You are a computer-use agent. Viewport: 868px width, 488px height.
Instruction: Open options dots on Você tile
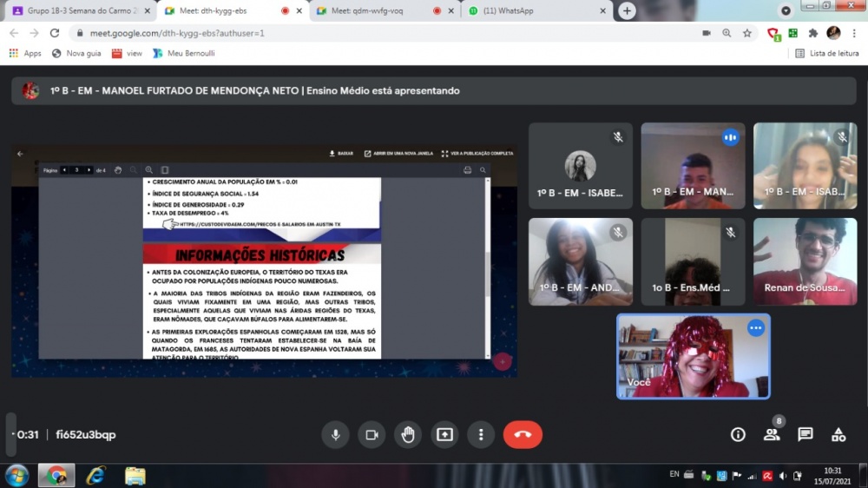pos(756,328)
